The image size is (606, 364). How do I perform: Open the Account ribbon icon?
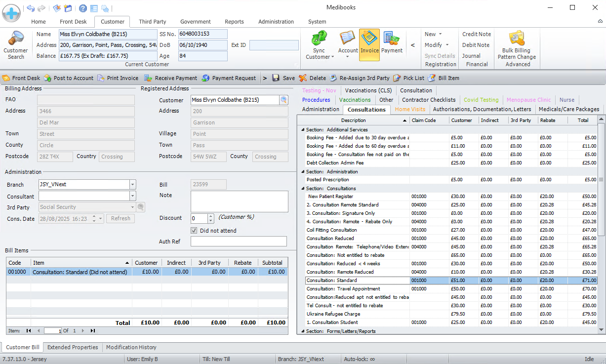click(x=348, y=39)
